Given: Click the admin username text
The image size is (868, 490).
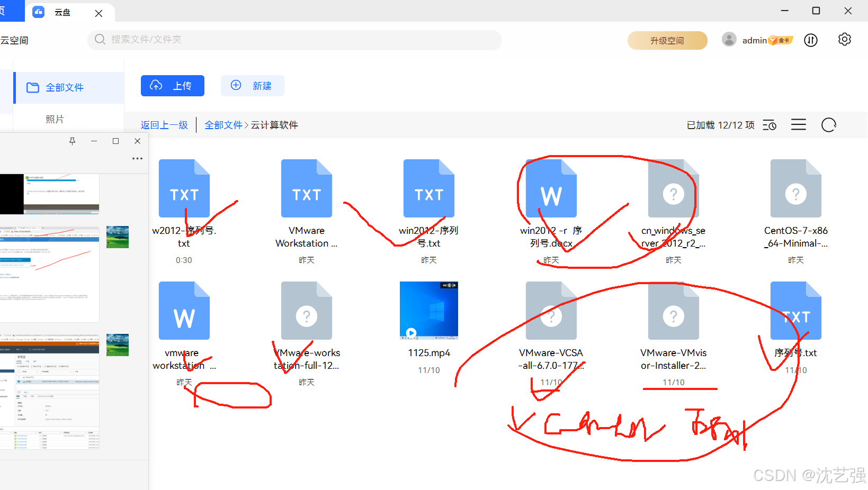Looking at the screenshot, I should click(755, 40).
